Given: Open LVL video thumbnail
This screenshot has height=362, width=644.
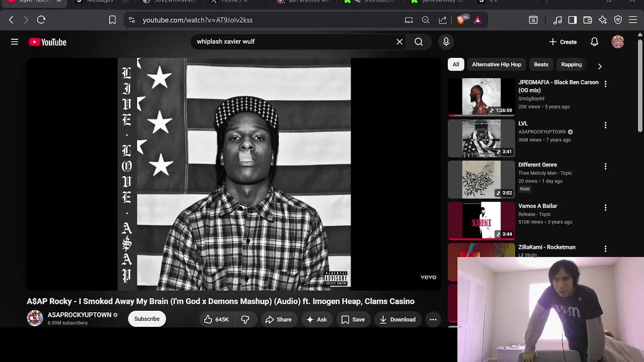Looking at the screenshot, I should tap(481, 138).
